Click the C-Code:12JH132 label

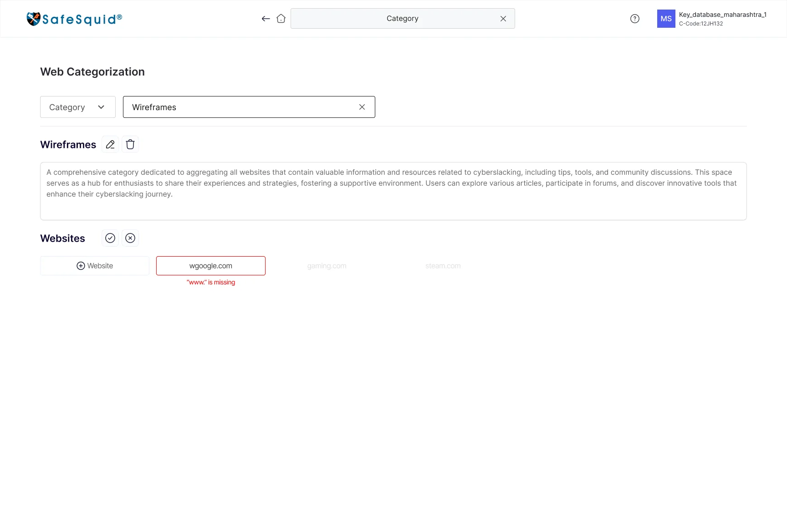pyautogui.click(x=701, y=24)
